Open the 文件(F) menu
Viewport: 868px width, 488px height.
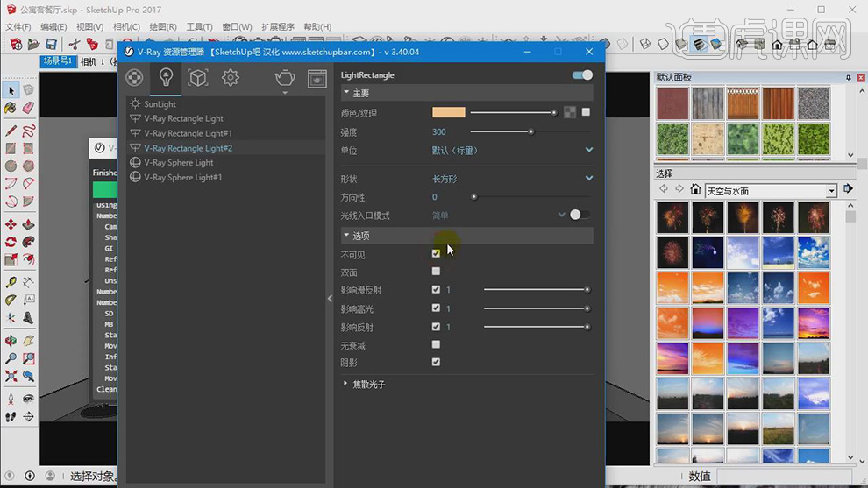18,26
